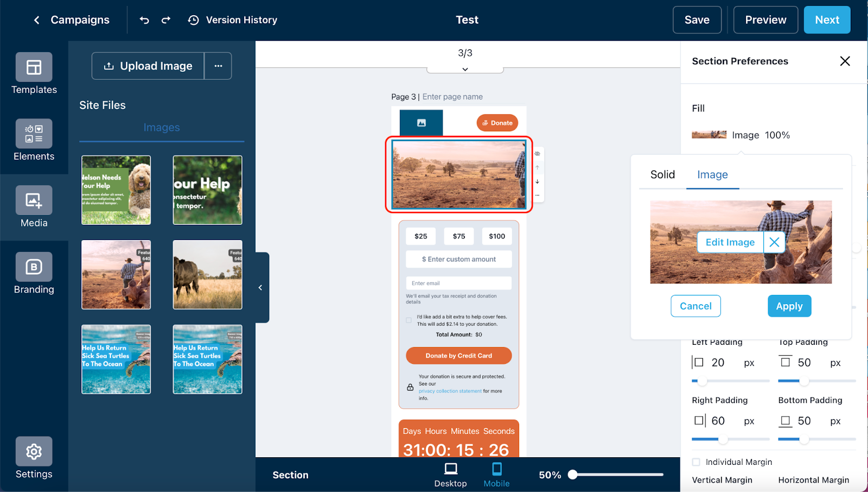Screen dimensions: 868x492
Task: Collapse the media side panel
Action: pos(260,288)
